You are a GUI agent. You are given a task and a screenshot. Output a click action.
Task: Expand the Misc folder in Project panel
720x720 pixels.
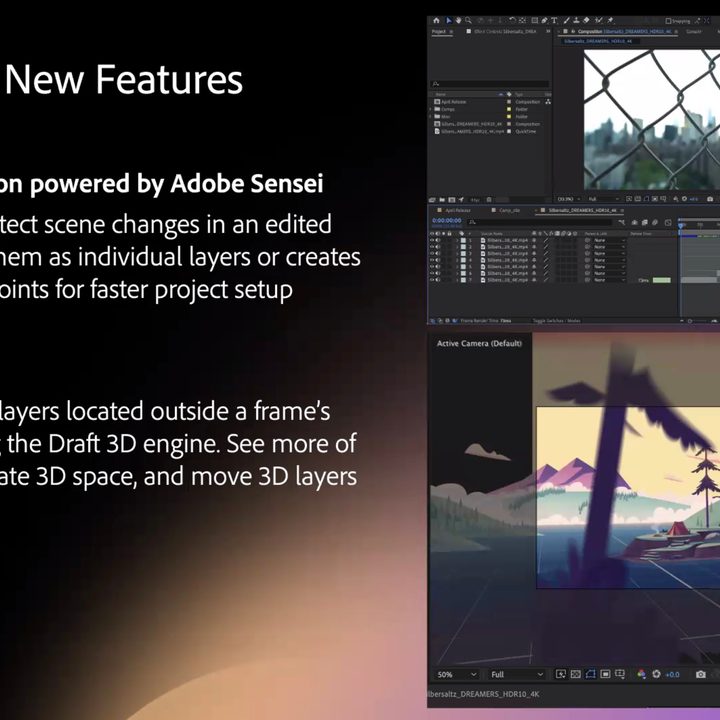tap(431, 117)
